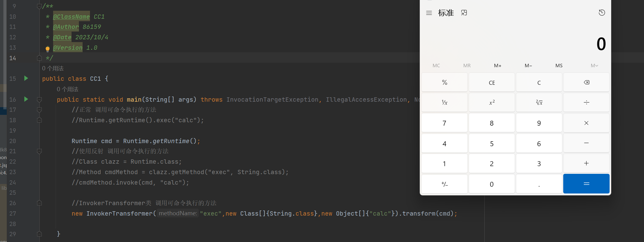Image resolution: width=644 pixels, height=242 pixels.
Task: Click the plus operator button
Action: click(586, 163)
